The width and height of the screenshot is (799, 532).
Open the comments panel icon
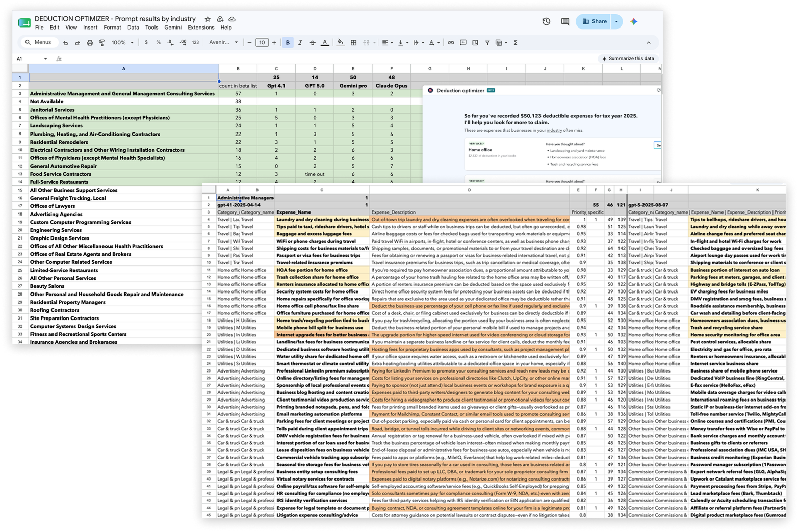coord(565,21)
